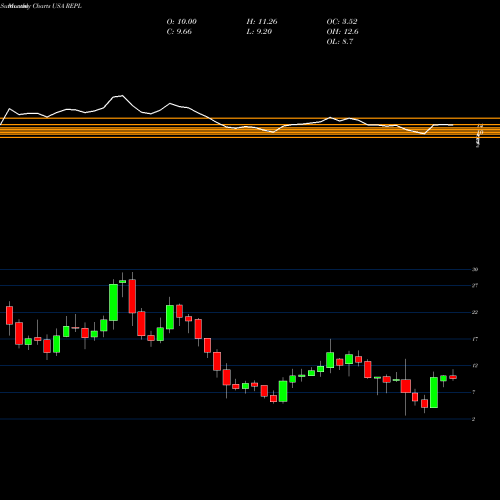
Task: Click the white indicator line's highest peak
Action: tap(122, 96)
